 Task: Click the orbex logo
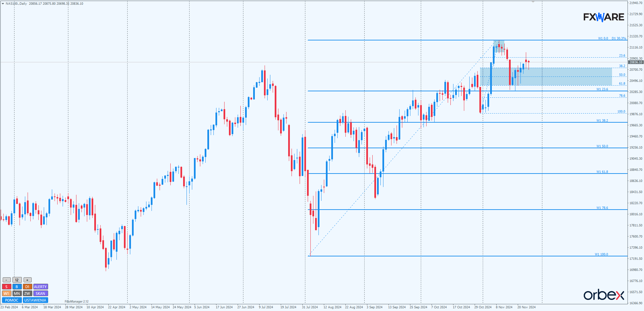[x=604, y=295]
